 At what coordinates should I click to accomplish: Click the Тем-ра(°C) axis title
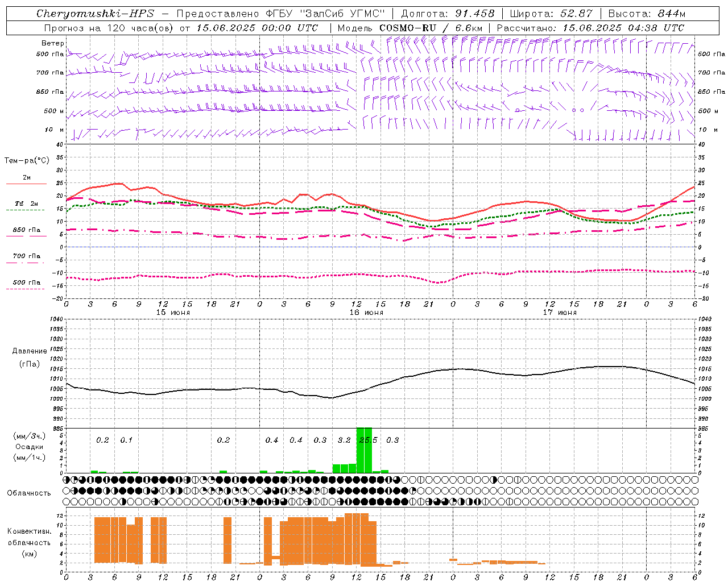[x=27, y=161]
